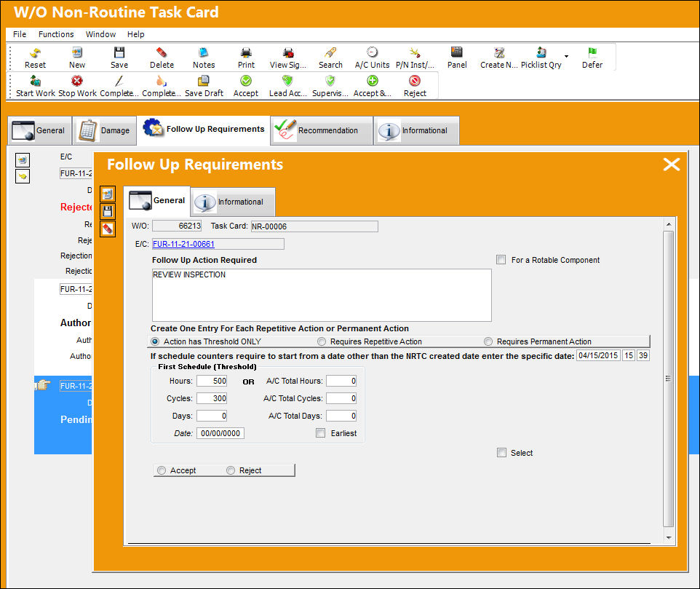Switch to the Recommendation tab
The width and height of the screenshot is (700, 589).
(322, 130)
